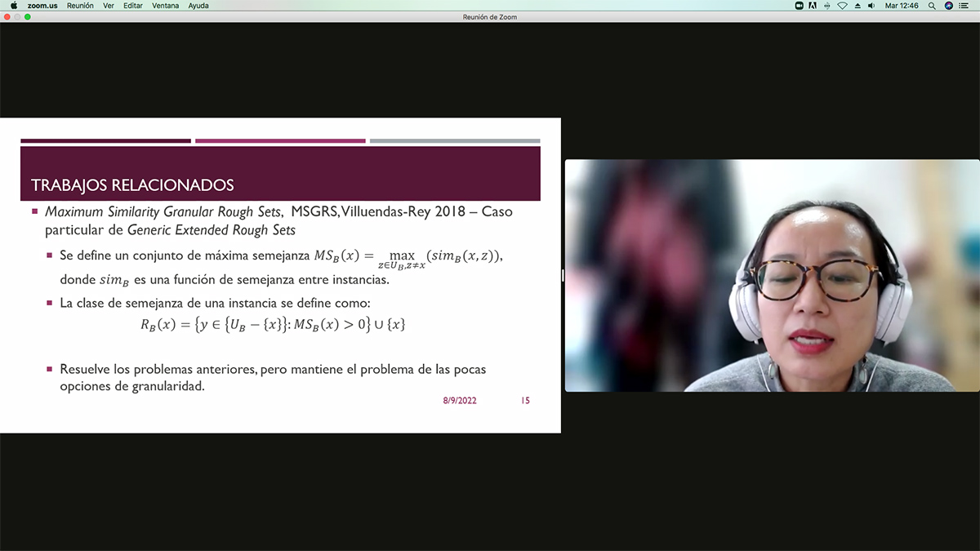Open the Apple menu
Image resolution: width=980 pixels, height=551 pixels.
tap(13, 5)
